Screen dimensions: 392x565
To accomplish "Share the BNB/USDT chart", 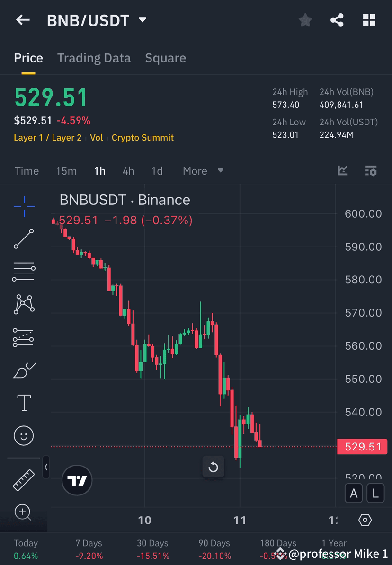I will click(337, 20).
